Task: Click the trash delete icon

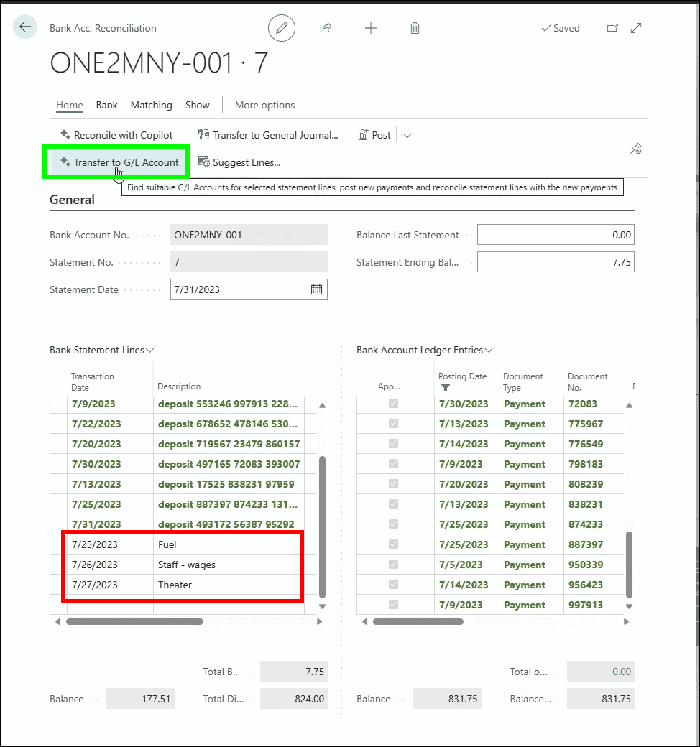Action: coord(415,28)
